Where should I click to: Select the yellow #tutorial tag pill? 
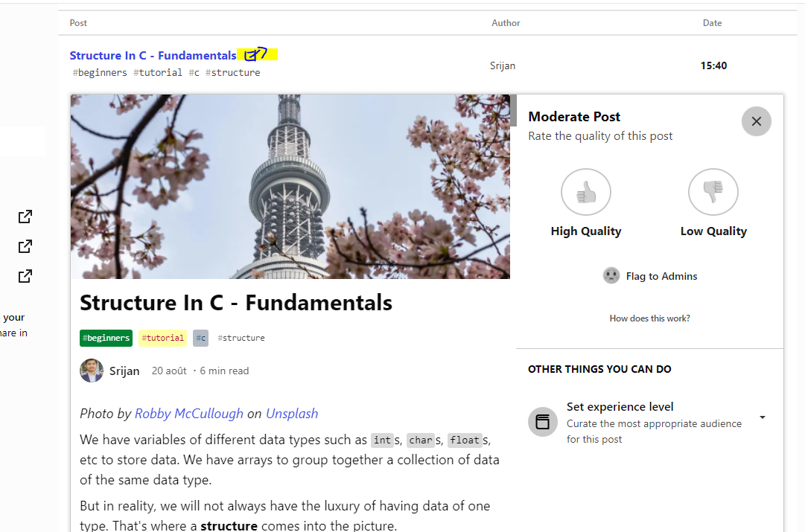(x=162, y=337)
